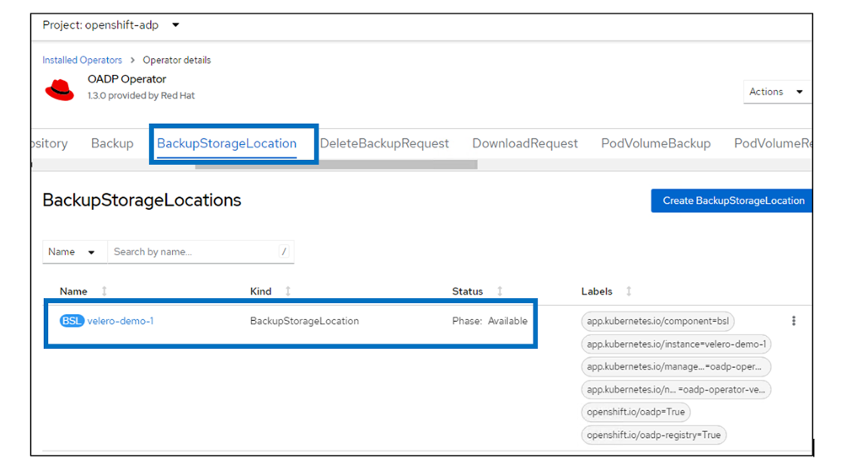Viewport: 868px width, 475px height.
Task: Click Create BackupStorageLocation button
Action: coord(732,200)
